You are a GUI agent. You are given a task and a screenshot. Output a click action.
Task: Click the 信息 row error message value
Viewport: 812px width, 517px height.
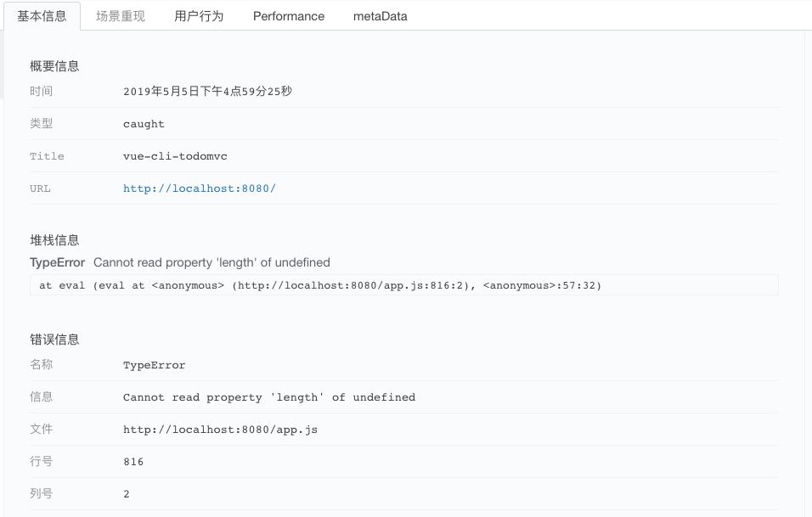tap(268, 397)
